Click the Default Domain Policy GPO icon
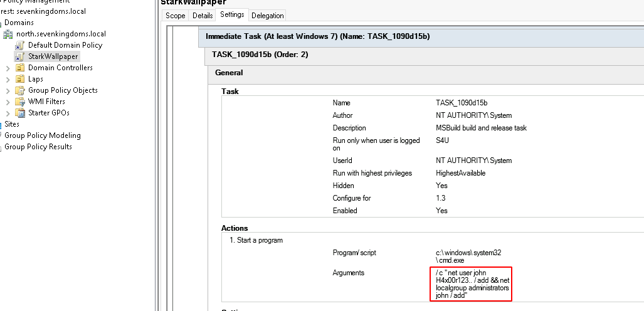 point(19,45)
